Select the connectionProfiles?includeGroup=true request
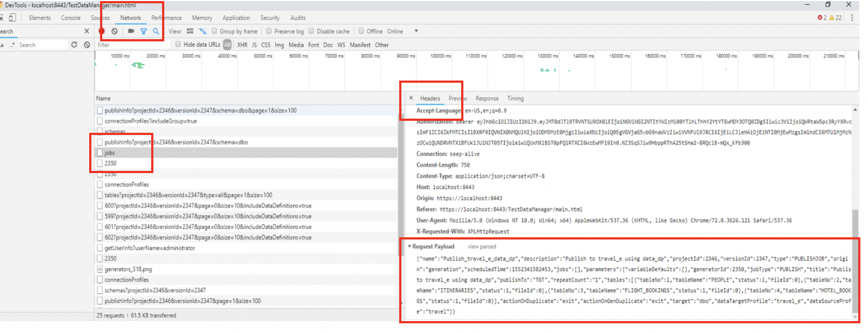The height and width of the screenshot is (332, 868). click(x=246, y=121)
